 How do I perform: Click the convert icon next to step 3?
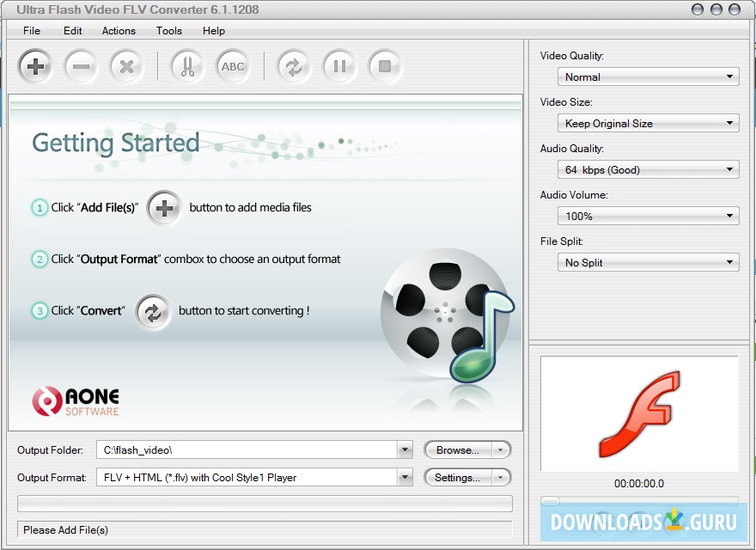[153, 314]
